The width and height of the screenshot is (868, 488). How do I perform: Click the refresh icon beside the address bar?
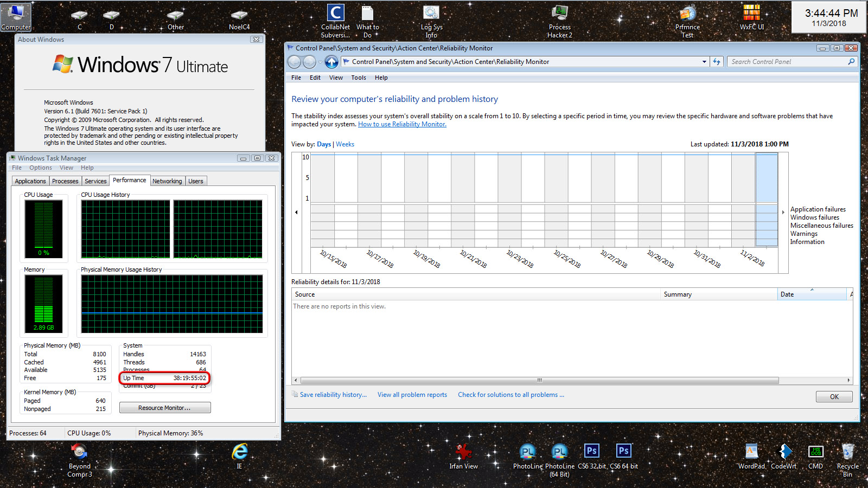[717, 62]
